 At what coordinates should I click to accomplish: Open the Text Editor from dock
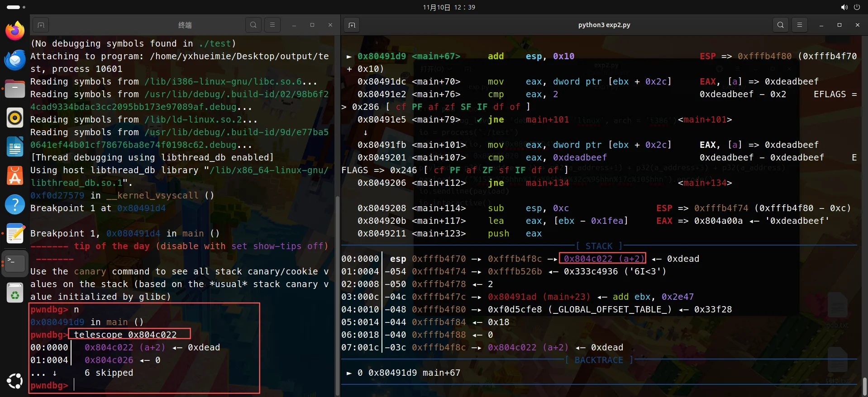pyautogui.click(x=15, y=234)
